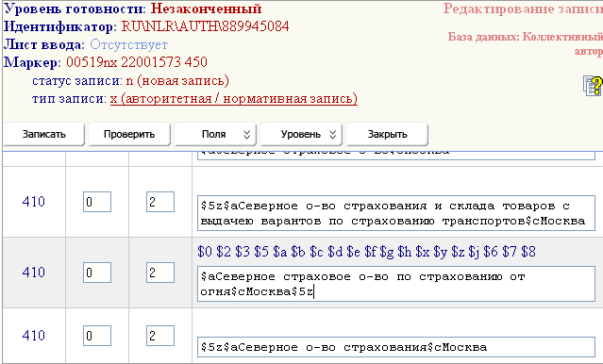Insert subfield $5 in highlighted 410 row
The width and height of the screenshot is (603, 364).
pos(261,252)
